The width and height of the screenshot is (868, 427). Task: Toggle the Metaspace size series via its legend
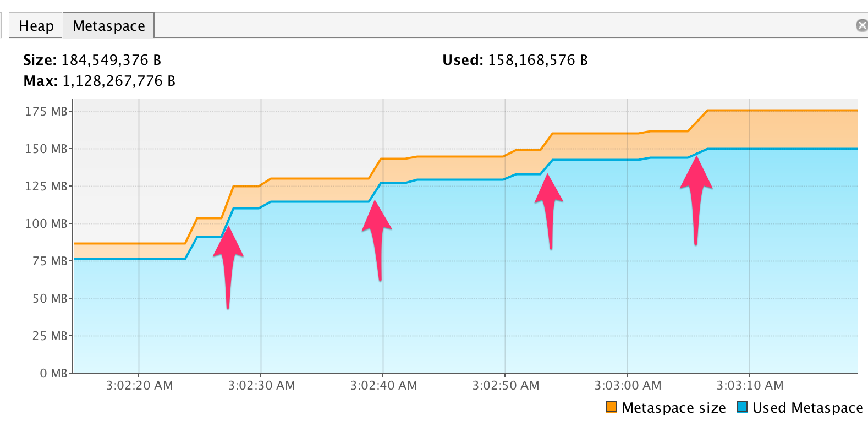pyautogui.click(x=611, y=408)
